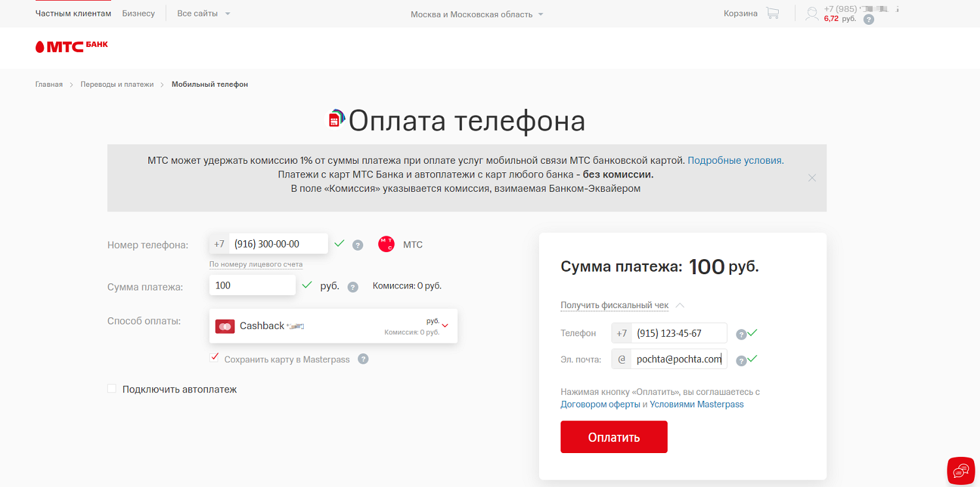Click По номеру лицевого счета link
The height and width of the screenshot is (487, 980).
tap(256, 264)
